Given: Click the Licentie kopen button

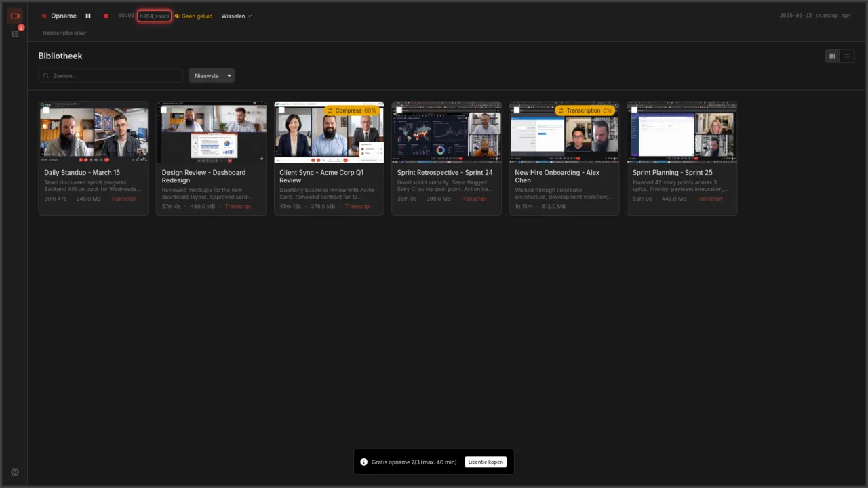Looking at the screenshot, I should [x=486, y=462].
